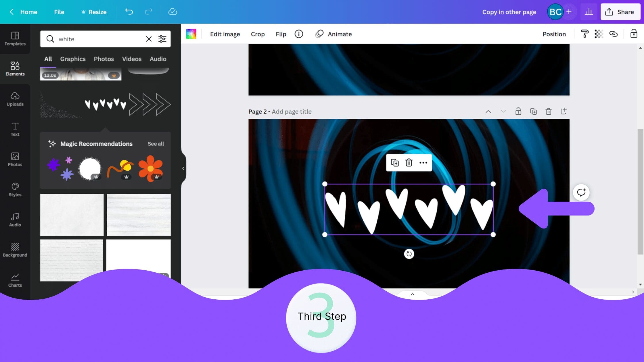Click the color spectrum/gradient swatch
The image size is (644, 362).
[x=191, y=34]
